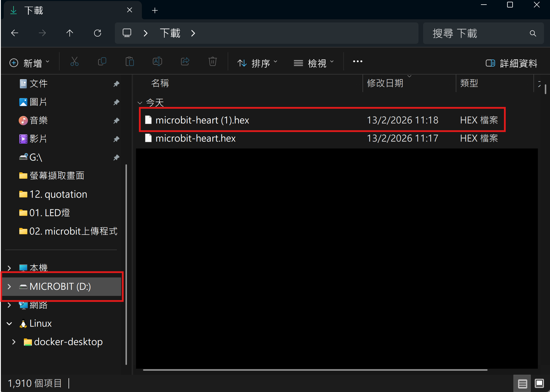The width and height of the screenshot is (550, 392).
Task: Refresh the current folder view
Action: pos(98,33)
